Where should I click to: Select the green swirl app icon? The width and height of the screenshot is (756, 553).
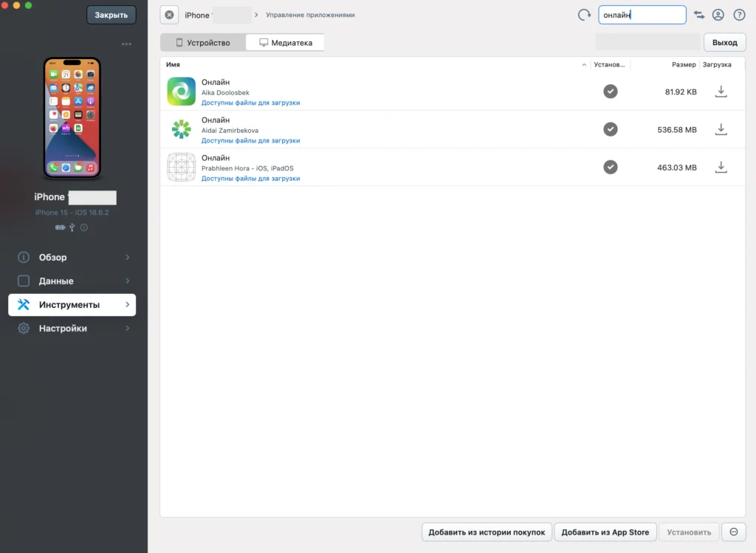[x=182, y=91]
